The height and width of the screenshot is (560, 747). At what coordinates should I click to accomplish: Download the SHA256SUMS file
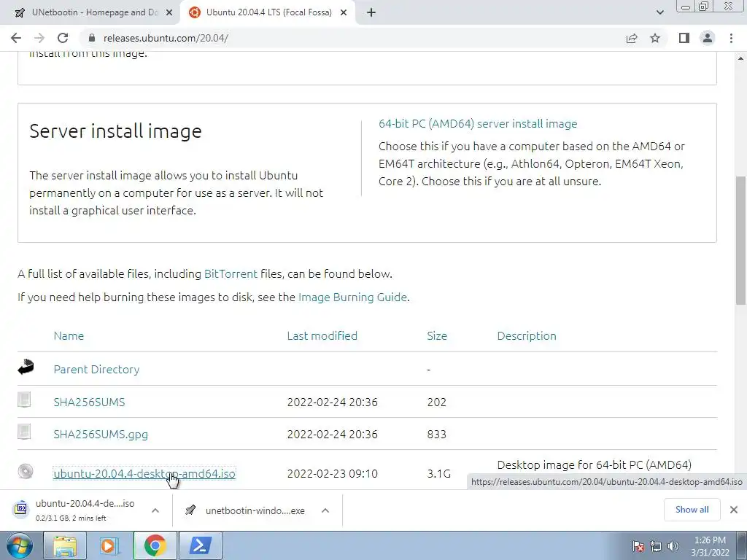click(x=89, y=402)
